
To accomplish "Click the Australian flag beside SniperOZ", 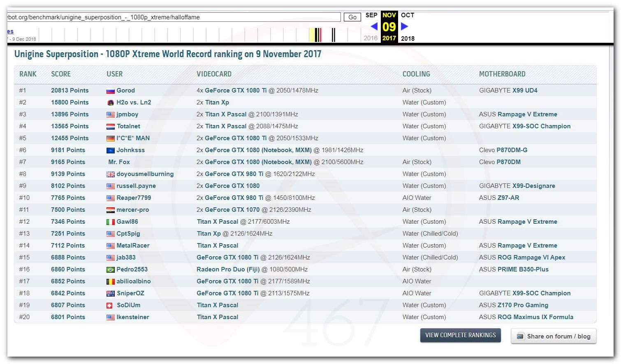I will click(x=110, y=294).
